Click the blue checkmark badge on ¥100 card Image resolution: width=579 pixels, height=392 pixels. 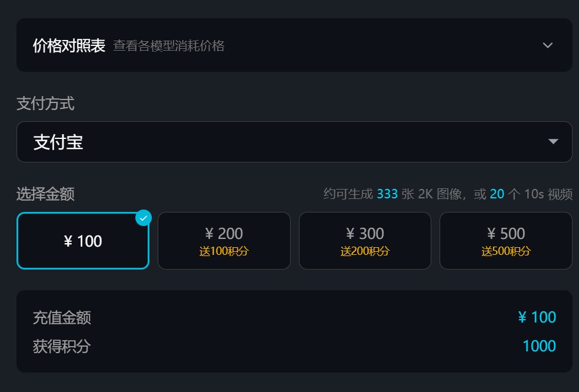[142, 217]
